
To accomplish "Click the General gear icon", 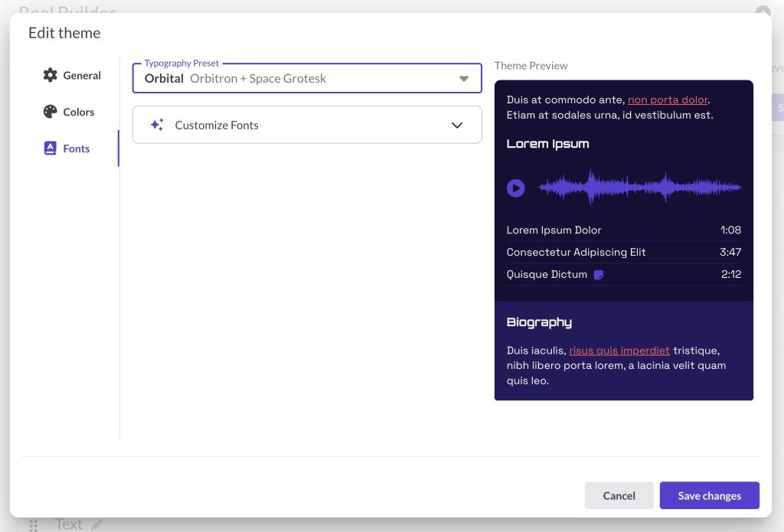I will coord(50,75).
